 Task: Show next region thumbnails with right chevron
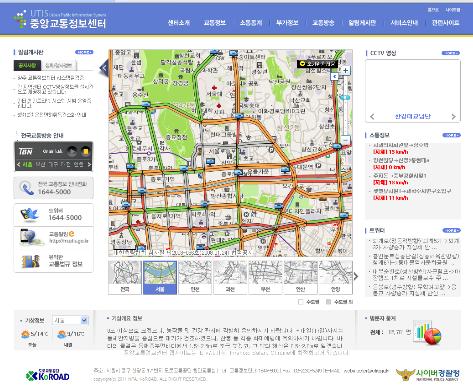356,276
